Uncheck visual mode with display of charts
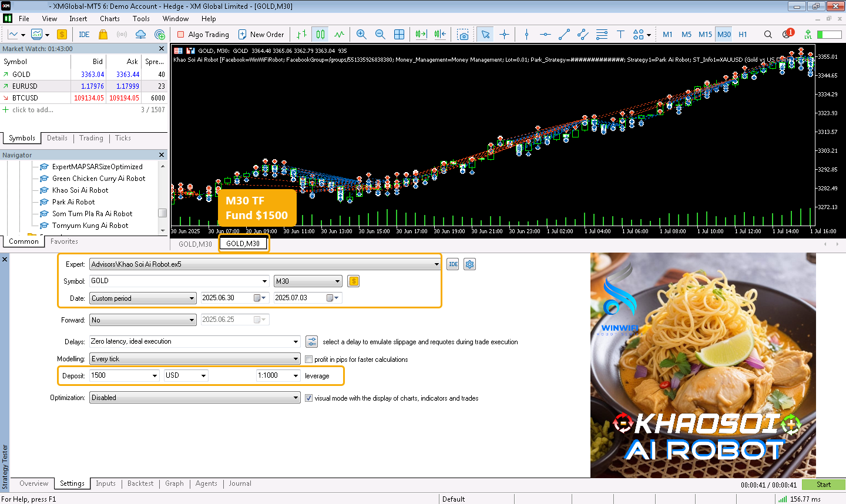This screenshot has height=504, width=846. coord(308,398)
